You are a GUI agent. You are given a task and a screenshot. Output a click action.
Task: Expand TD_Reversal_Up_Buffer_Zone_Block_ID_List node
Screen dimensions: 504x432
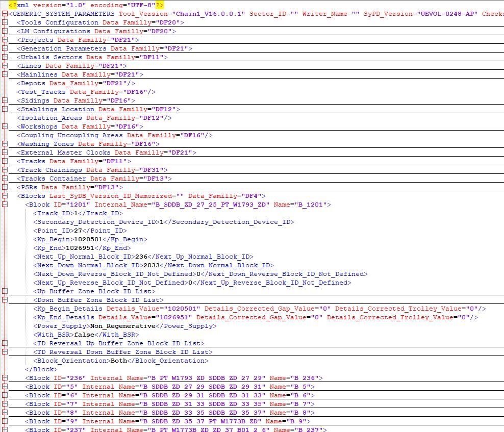click(5, 344)
